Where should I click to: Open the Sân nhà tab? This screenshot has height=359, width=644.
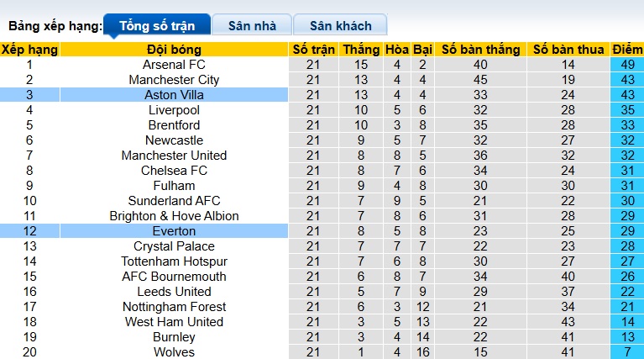coord(251,25)
